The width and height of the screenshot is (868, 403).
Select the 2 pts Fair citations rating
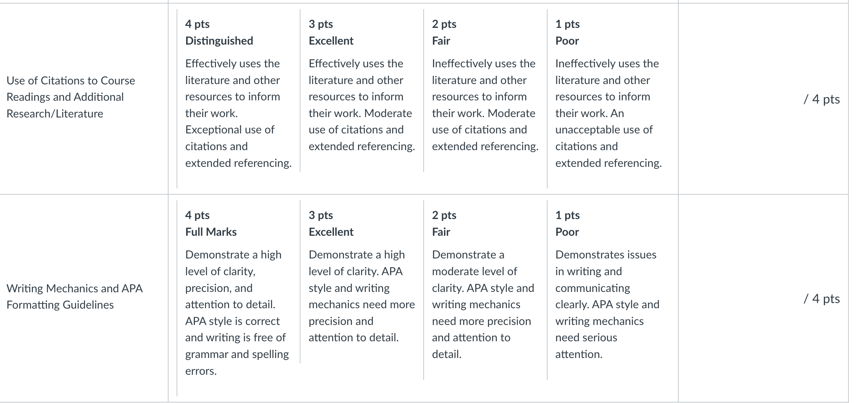point(485,90)
